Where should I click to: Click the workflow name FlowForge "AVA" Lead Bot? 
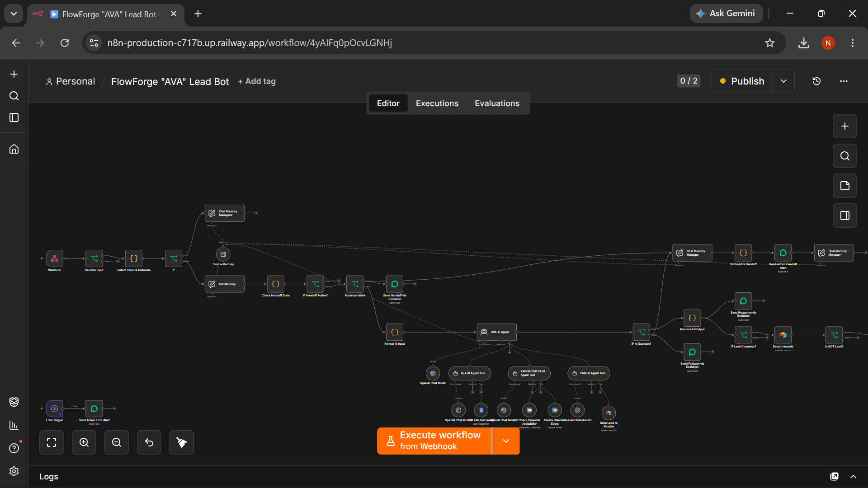pyautogui.click(x=170, y=82)
